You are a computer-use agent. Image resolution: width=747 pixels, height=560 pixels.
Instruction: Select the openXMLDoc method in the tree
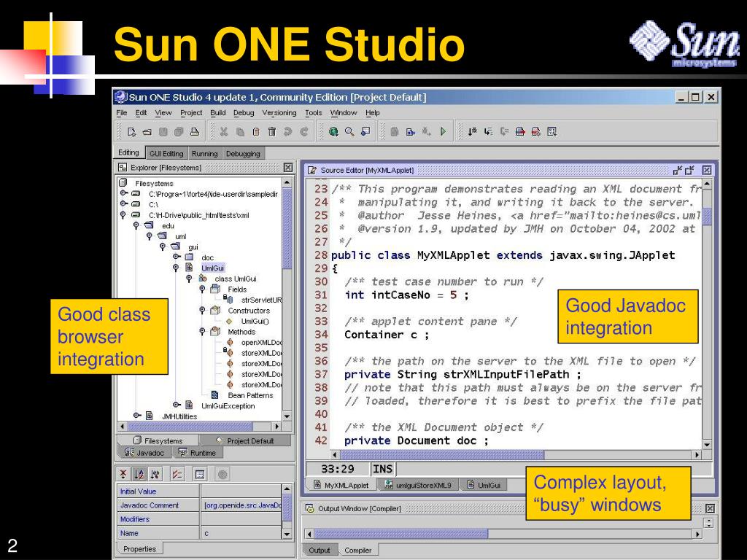click(x=261, y=342)
